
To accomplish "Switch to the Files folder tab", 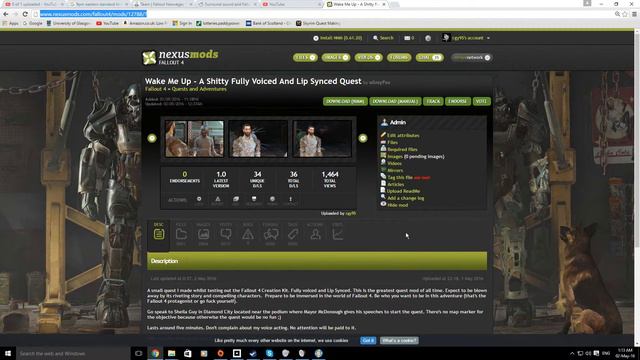I will (181, 234).
